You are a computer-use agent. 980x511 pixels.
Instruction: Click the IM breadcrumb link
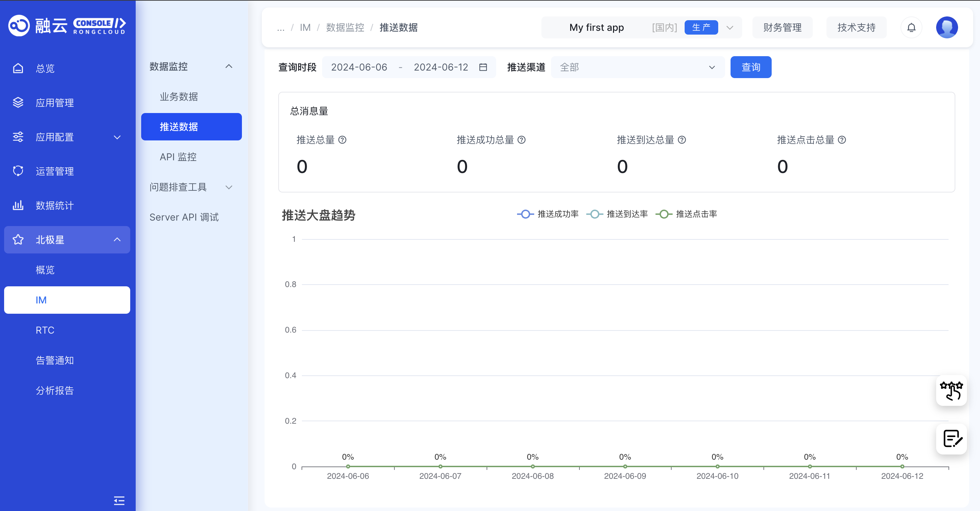point(305,28)
